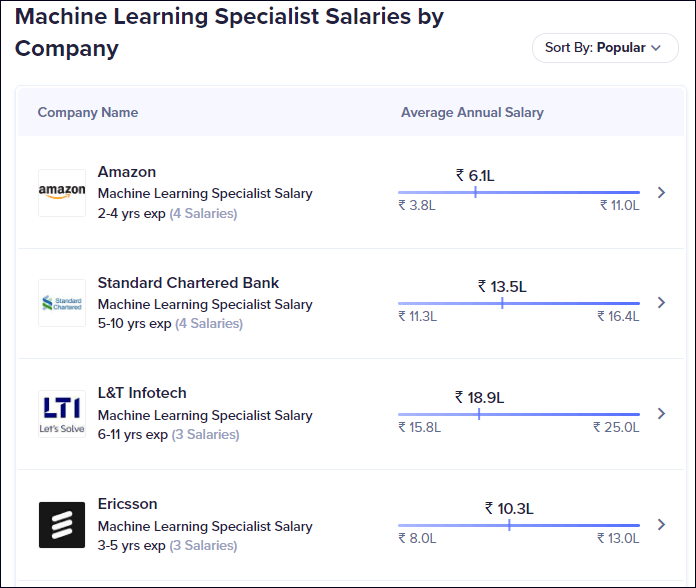Open L&T Infotech row chevron arrow
Viewport: 696px width, 588px height.
point(661,414)
